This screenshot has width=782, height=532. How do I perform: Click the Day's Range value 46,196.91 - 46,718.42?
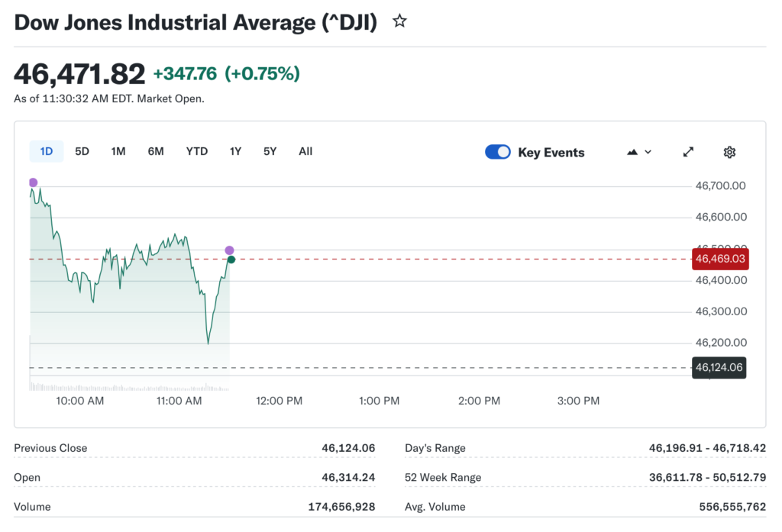707,448
